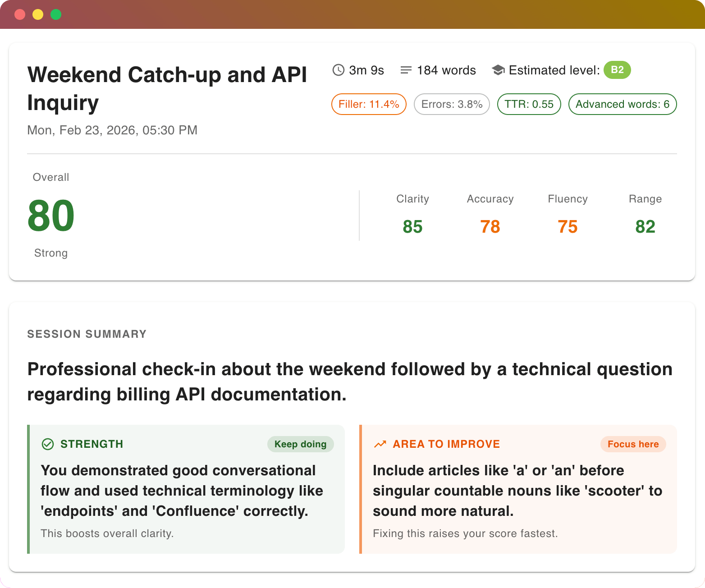The height and width of the screenshot is (588, 705).
Task: Click the TTR 0.55 chip
Action: click(529, 104)
